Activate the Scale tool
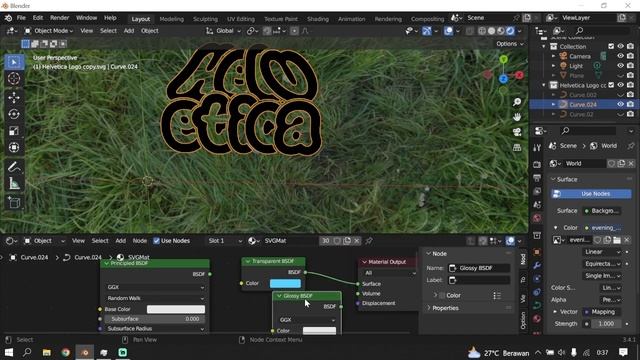Image resolution: width=640 pixels, height=360 pixels. click(14, 131)
